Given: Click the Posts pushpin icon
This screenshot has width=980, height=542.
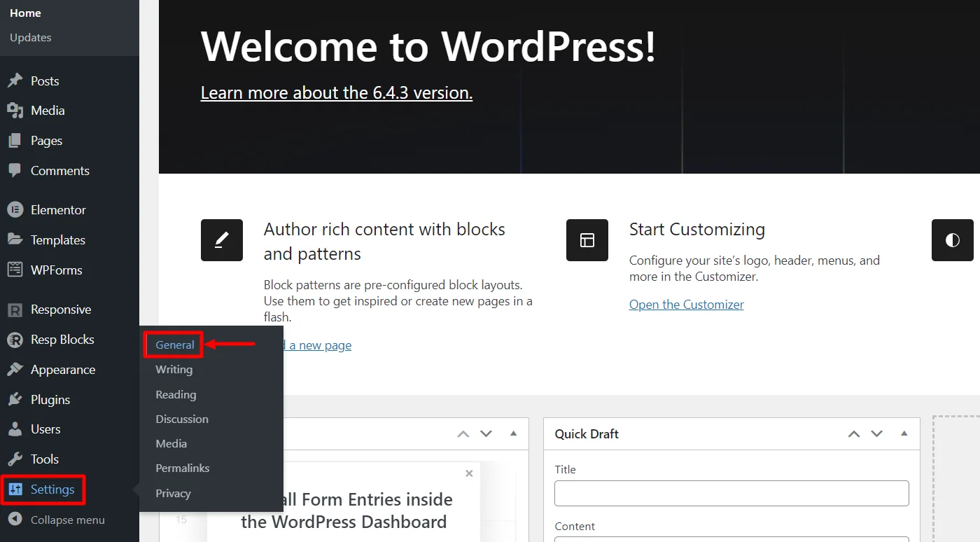Looking at the screenshot, I should pyautogui.click(x=15, y=81).
